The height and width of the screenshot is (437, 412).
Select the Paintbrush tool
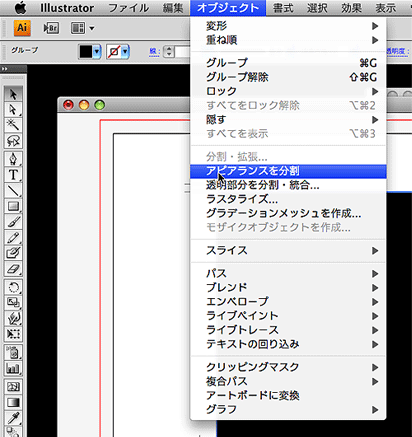(x=13, y=222)
